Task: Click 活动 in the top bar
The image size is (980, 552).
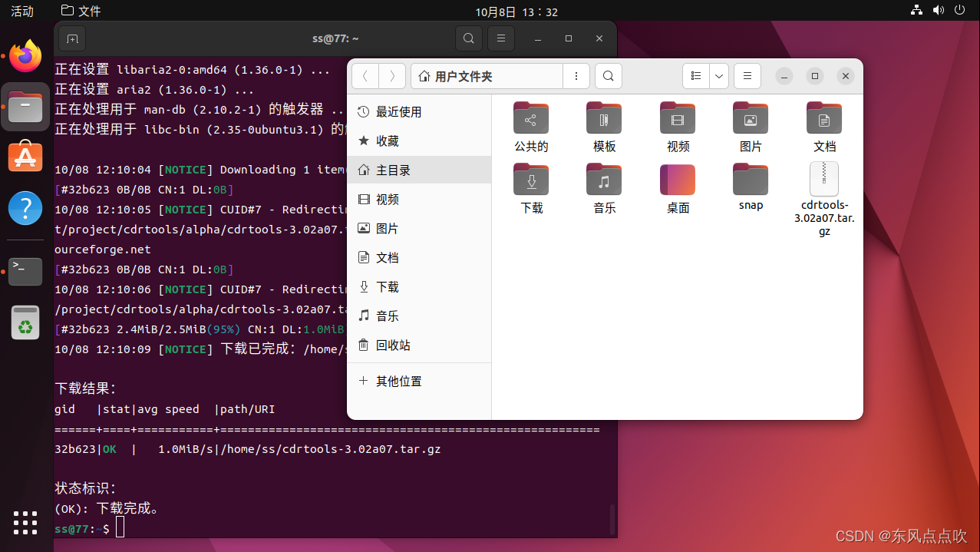Action: 21,12
